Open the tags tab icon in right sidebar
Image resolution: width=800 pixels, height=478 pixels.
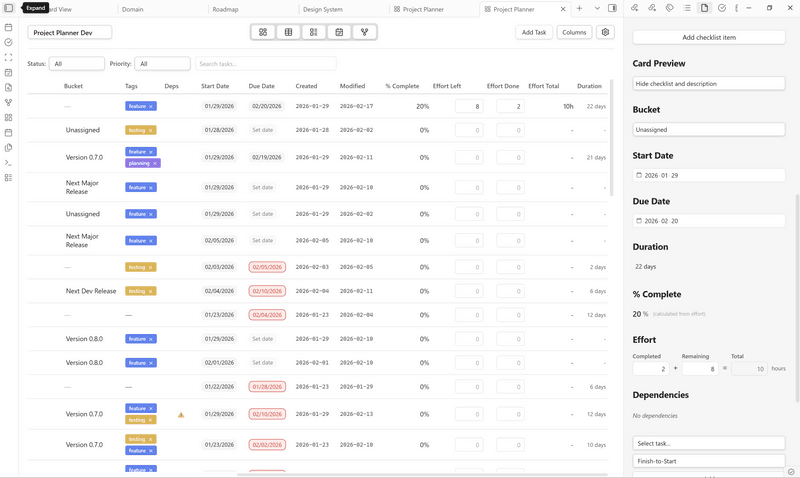[x=669, y=8]
